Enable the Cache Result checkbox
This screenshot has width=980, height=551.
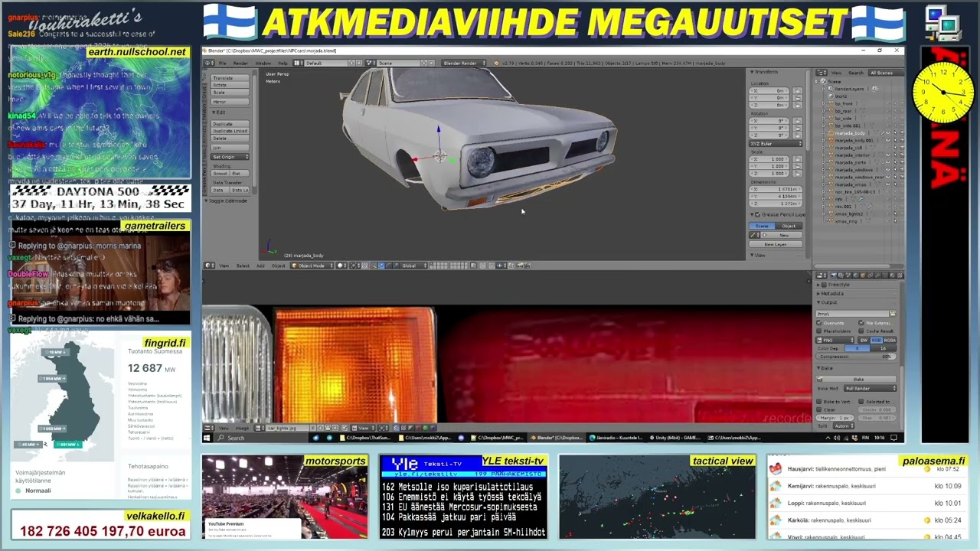[x=861, y=331]
